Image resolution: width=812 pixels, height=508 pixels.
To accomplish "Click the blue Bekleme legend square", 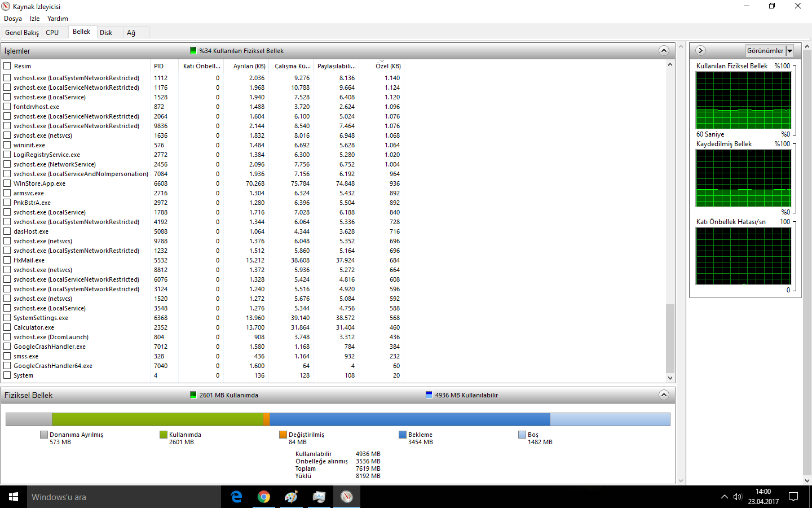I will click(403, 435).
